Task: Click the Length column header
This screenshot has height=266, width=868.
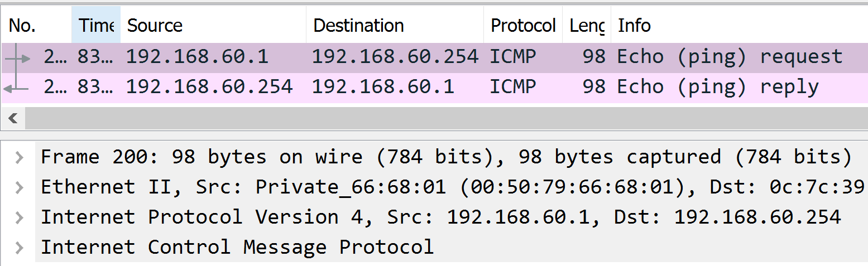Action: [587, 25]
